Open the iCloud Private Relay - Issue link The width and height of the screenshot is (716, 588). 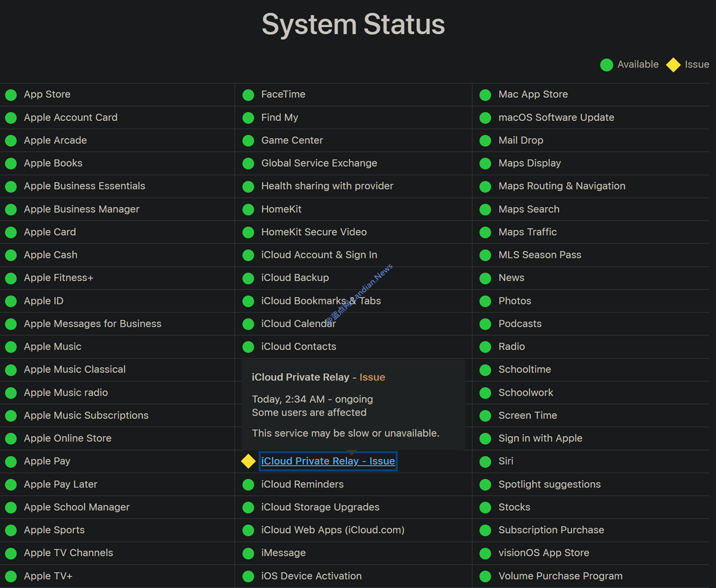[x=328, y=461]
